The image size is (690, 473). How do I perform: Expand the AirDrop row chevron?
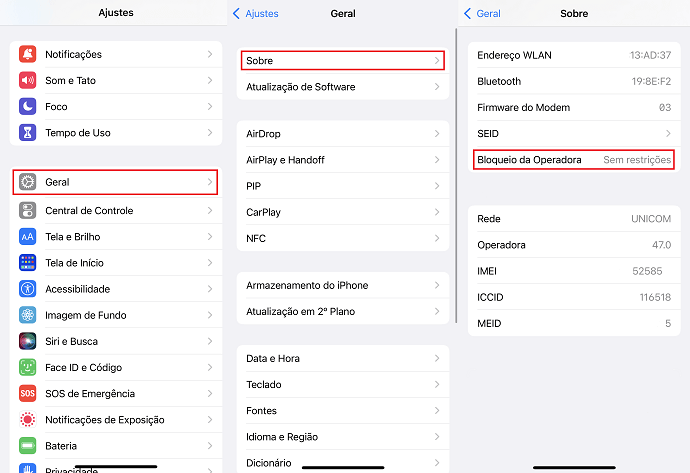[x=437, y=134]
